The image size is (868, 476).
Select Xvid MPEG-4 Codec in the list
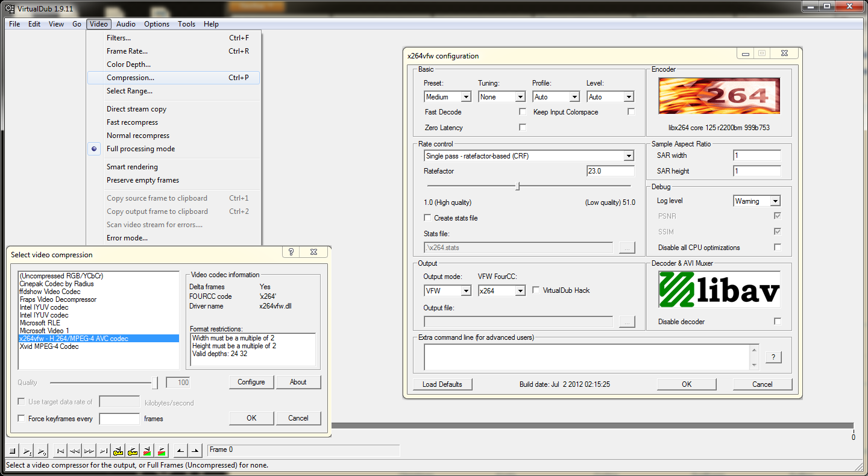[x=49, y=346]
